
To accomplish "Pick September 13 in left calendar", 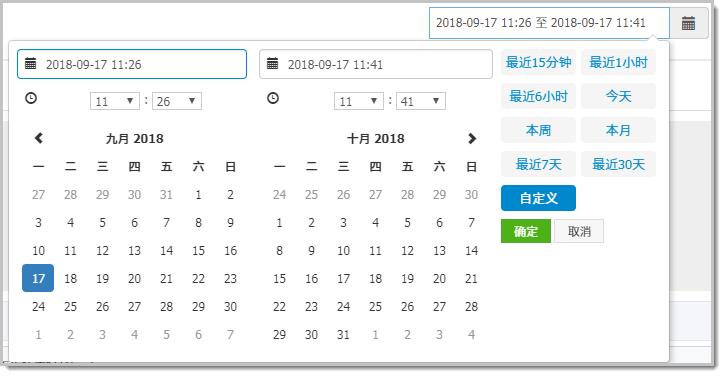I will (134, 250).
